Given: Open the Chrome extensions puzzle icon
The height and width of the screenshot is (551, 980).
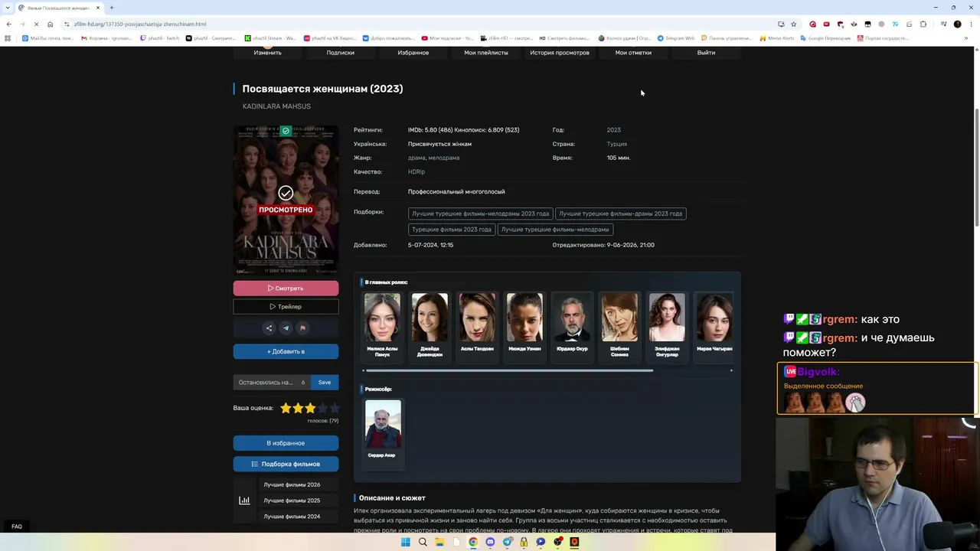Looking at the screenshot, I should click(x=923, y=24).
